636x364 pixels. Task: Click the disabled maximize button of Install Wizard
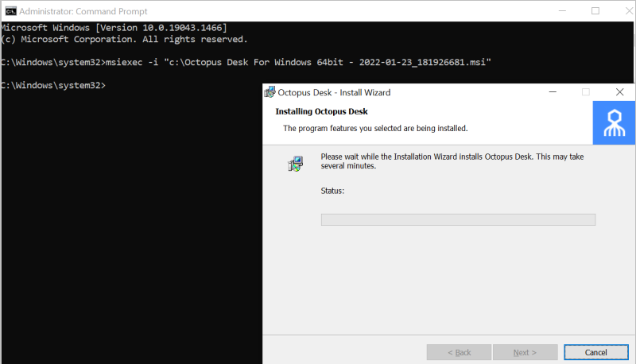coord(586,92)
